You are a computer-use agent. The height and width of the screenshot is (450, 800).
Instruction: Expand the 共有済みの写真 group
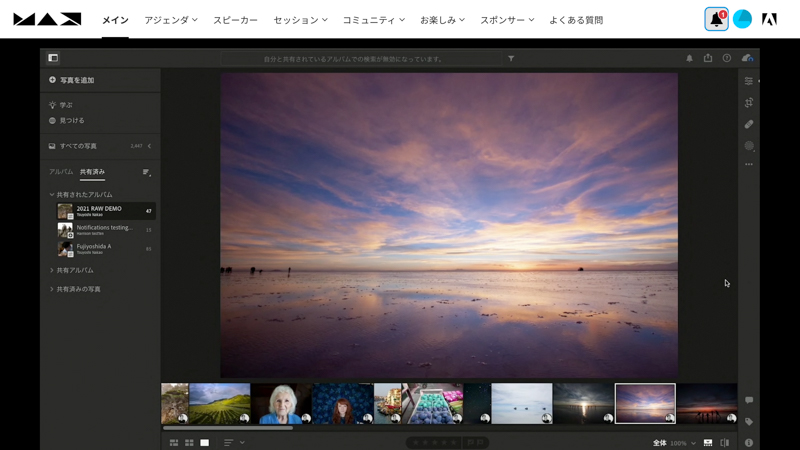point(75,289)
